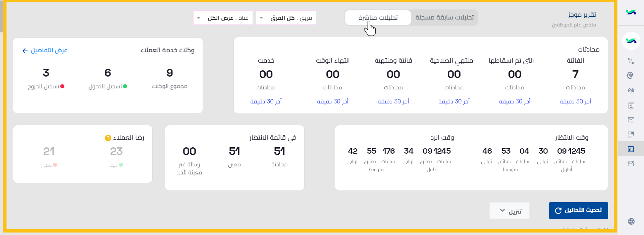
Task: Click the missed count 7 under الفائتة
Action: (575, 74)
